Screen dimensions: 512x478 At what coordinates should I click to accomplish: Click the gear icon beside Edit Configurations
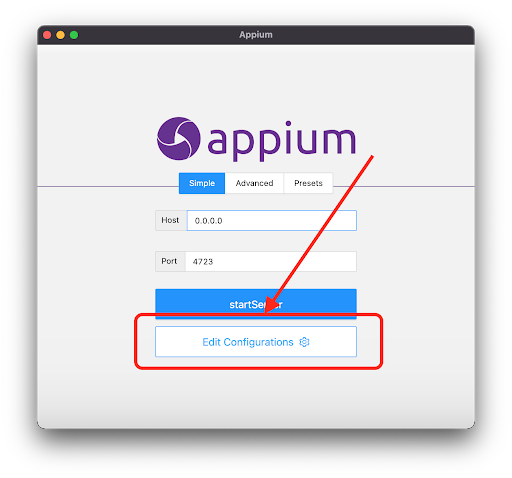coord(304,342)
